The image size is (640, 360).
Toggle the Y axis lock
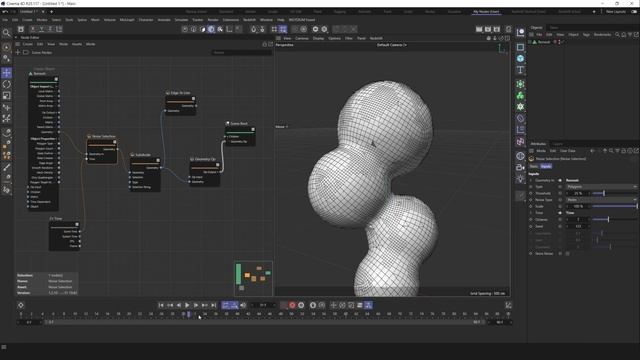[x=41, y=29]
